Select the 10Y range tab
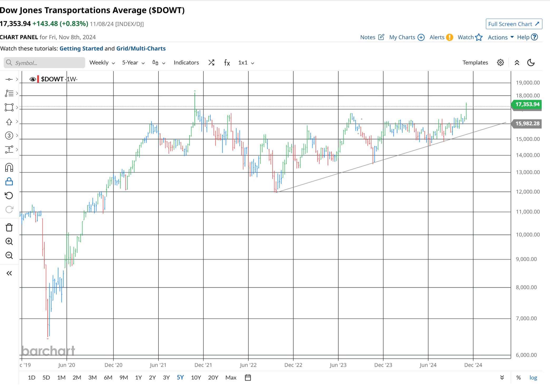The width and height of the screenshot is (550, 392). [196, 378]
